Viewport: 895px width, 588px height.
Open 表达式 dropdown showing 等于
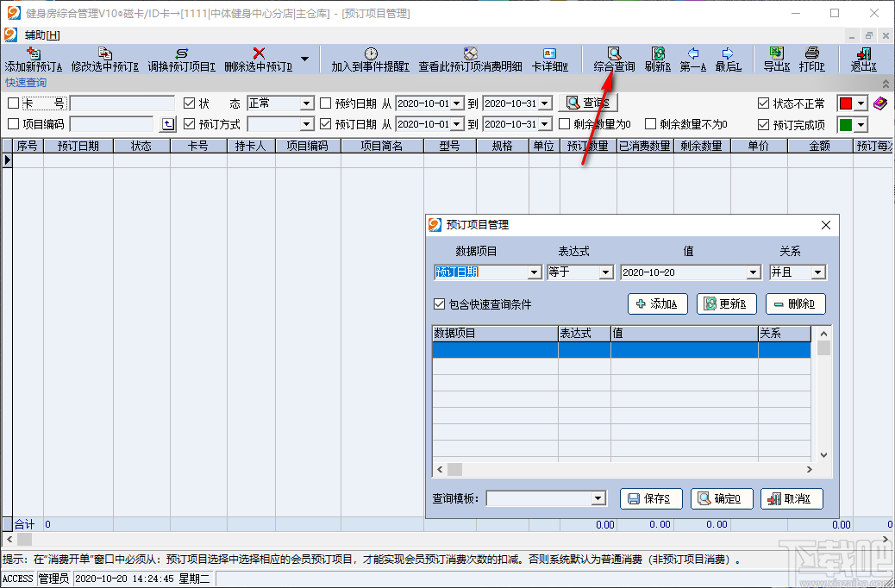click(607, 272)
